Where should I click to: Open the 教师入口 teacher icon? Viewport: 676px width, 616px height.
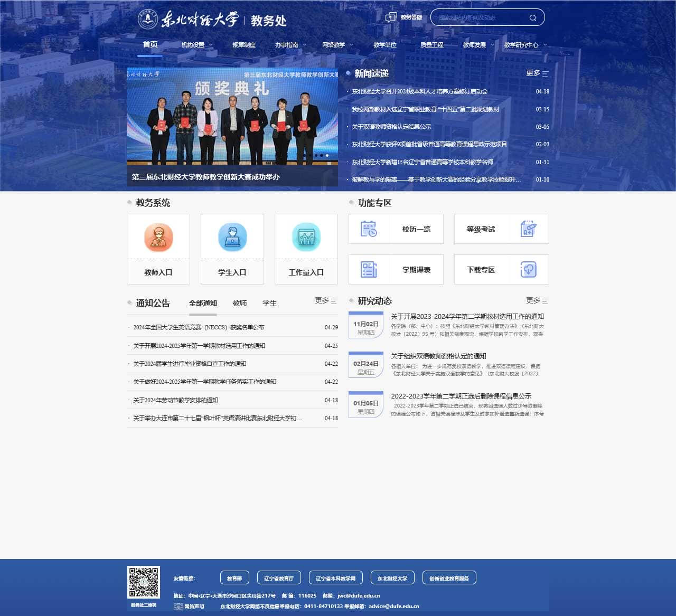(x=158, y=237)
